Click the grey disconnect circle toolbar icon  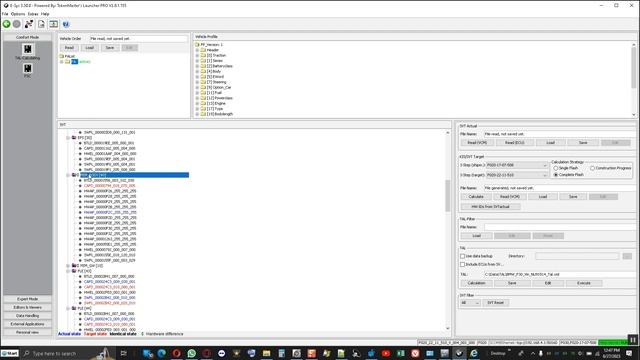16,24
